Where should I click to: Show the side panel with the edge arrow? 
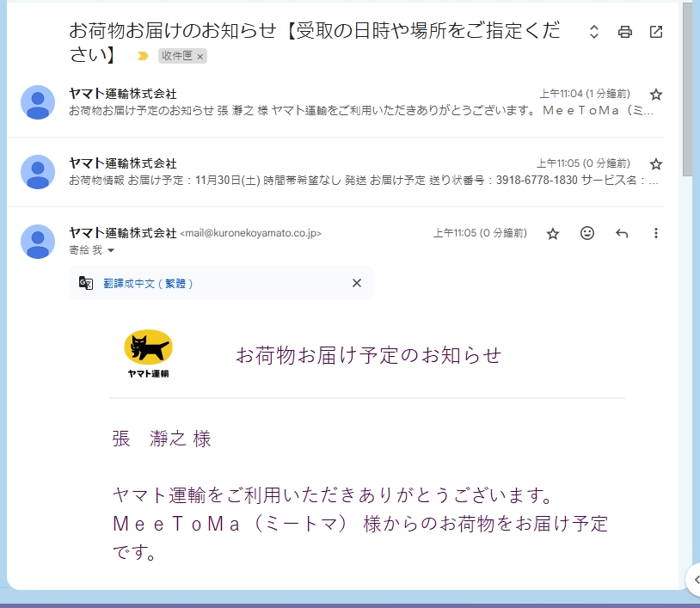695,580
